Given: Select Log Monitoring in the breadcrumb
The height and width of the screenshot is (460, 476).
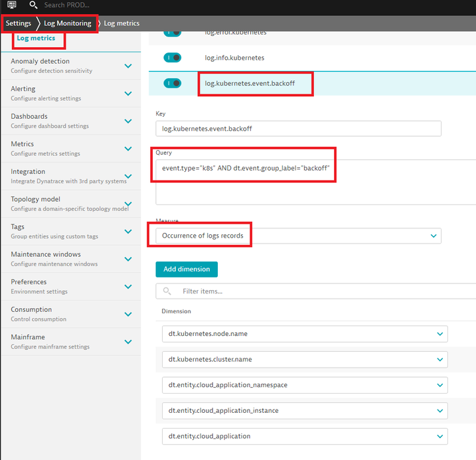Looking at the screenshot, I should (67, 23).
